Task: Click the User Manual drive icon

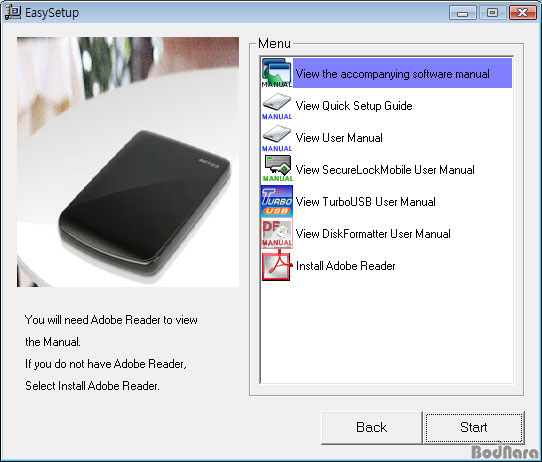Action: [277, 138]
